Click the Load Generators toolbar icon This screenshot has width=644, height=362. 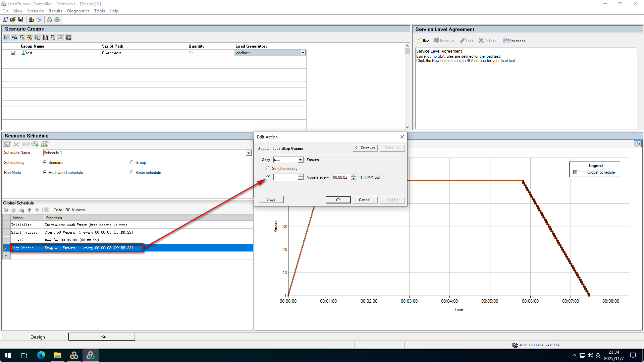pyautogui.click(x=31, y=19)
